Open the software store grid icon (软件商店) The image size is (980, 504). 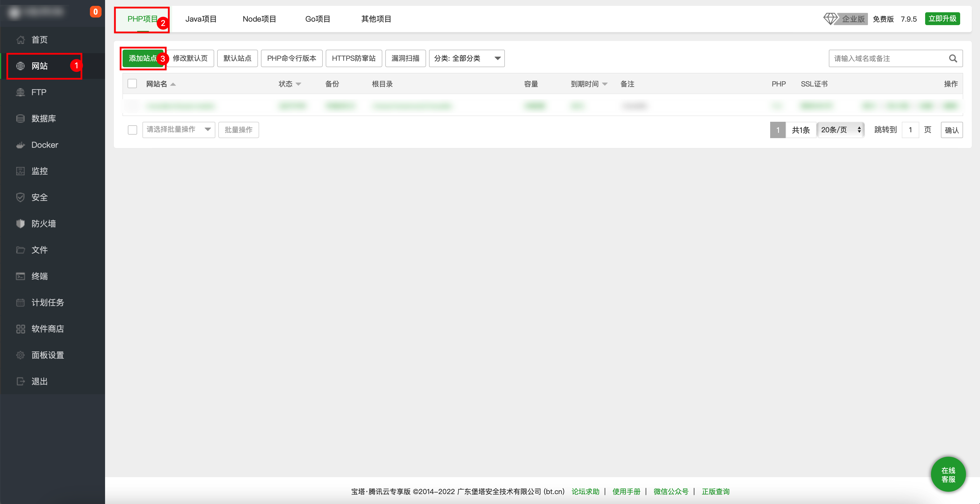[20, 329]
